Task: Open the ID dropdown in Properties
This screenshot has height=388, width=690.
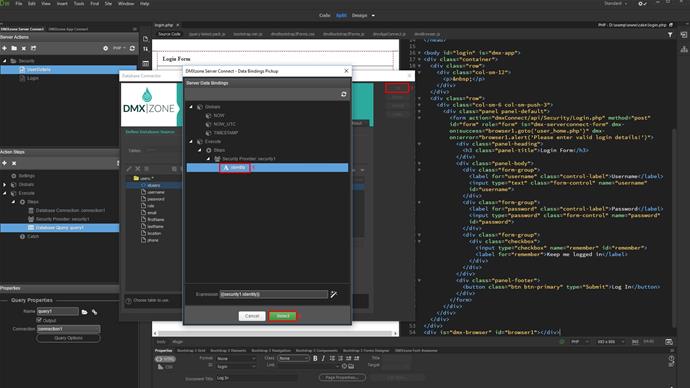Action: [236, 366]
